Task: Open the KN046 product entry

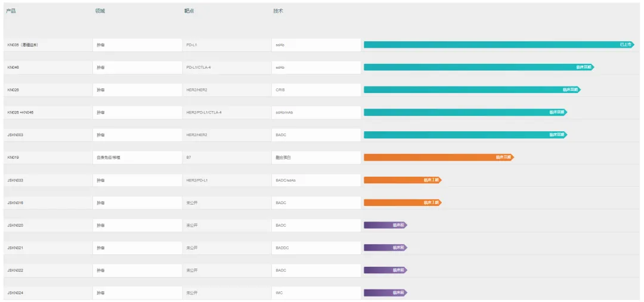Action: coord(13,67)
